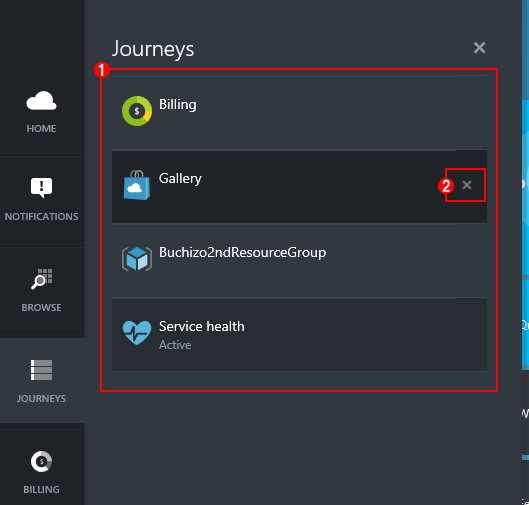Click the Buchizo2ndResourceGroup cube icon
The width and height of the screenshot is (529, 505).
click(x=137, y=259)
